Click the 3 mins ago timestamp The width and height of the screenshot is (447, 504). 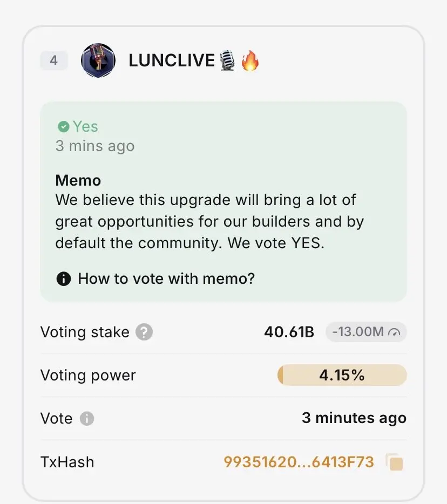[x=95, y=146]
